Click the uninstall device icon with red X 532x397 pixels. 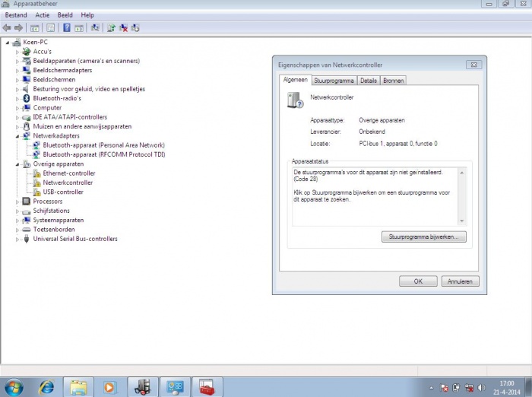coord(123,28)
